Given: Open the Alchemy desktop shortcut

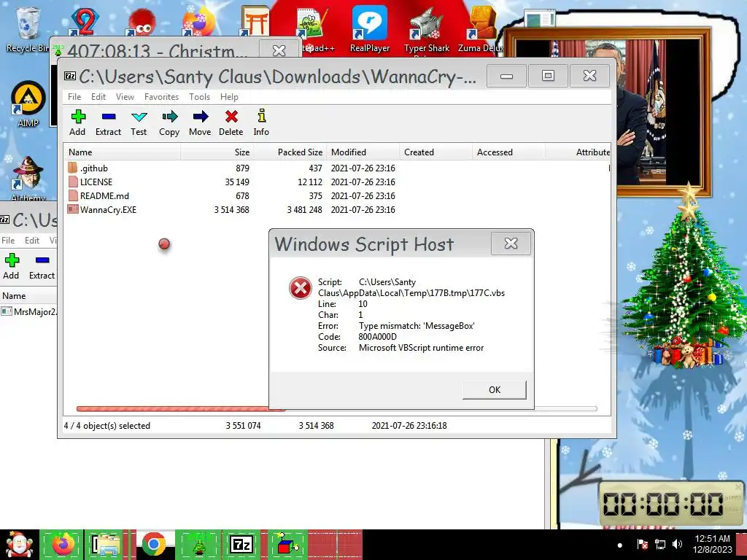Looking at the screenshot, I should (x=28, y=178).
